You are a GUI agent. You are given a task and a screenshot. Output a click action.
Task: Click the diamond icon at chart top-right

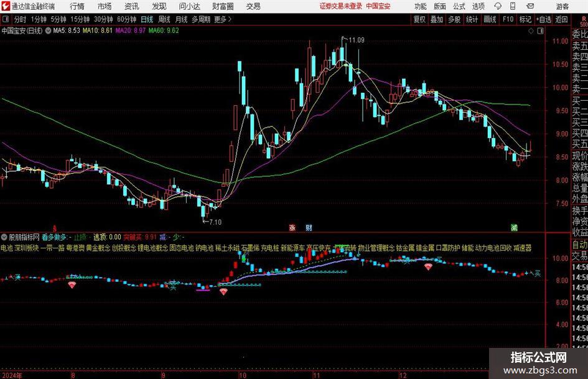(x=531, y=31)
